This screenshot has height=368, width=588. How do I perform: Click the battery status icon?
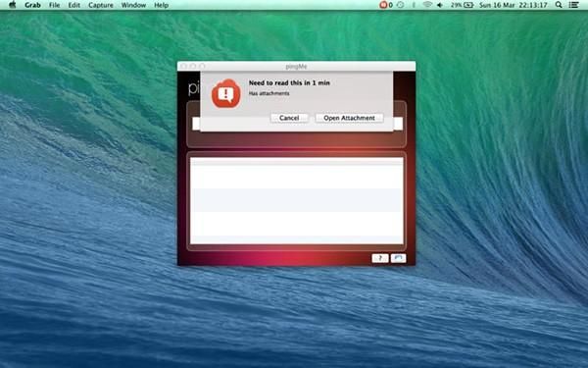[468, 5]
